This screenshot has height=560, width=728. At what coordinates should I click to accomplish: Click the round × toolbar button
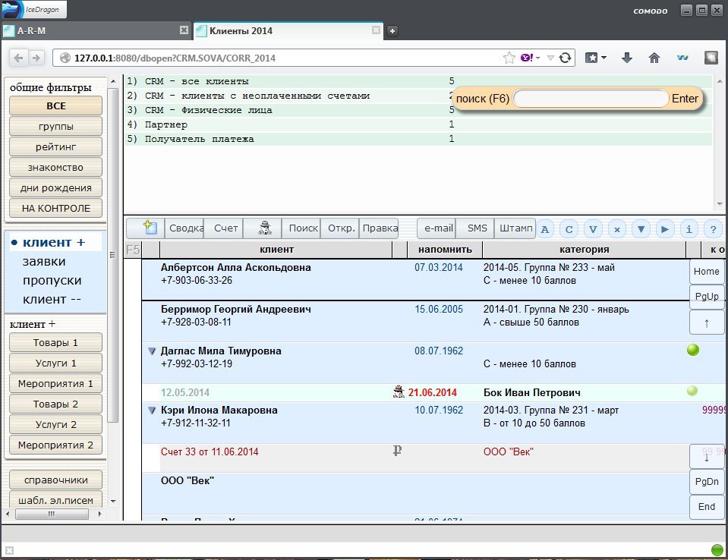[x=617, y=229]
